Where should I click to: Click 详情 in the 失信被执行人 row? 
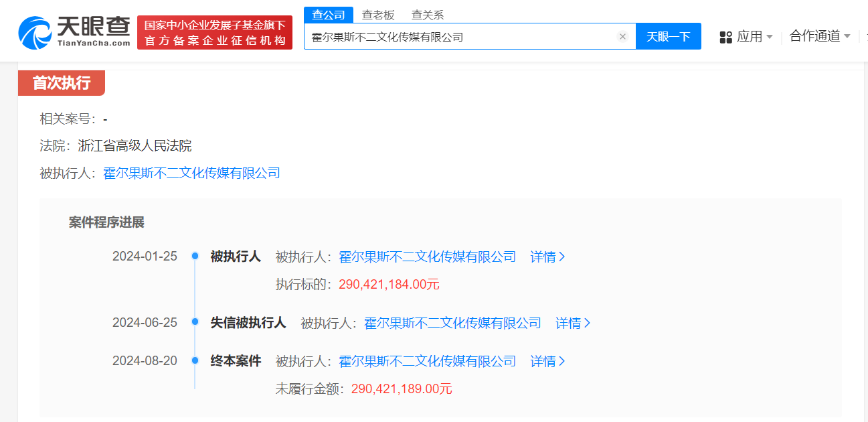[x=568, y=322]
